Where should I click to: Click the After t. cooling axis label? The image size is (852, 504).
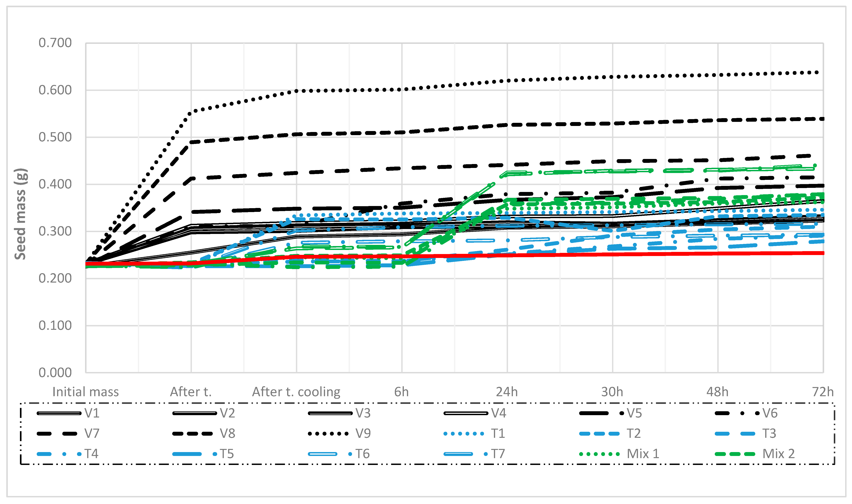coord(296,392)
